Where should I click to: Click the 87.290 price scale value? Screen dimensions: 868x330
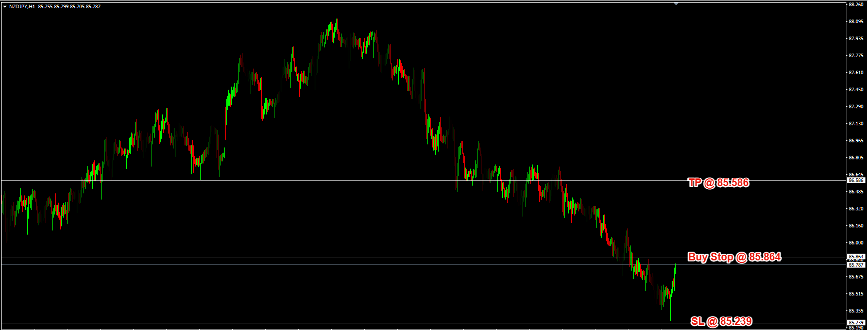coord(856,107)
